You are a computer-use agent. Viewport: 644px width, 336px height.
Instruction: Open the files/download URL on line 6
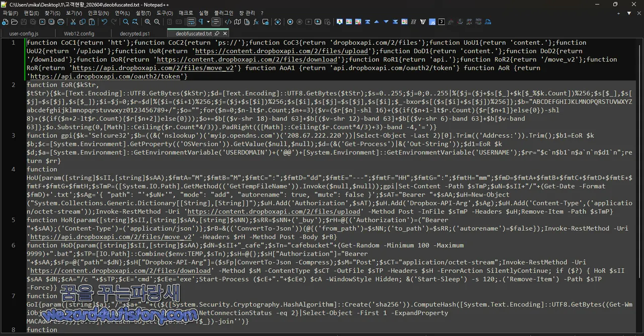121,271
